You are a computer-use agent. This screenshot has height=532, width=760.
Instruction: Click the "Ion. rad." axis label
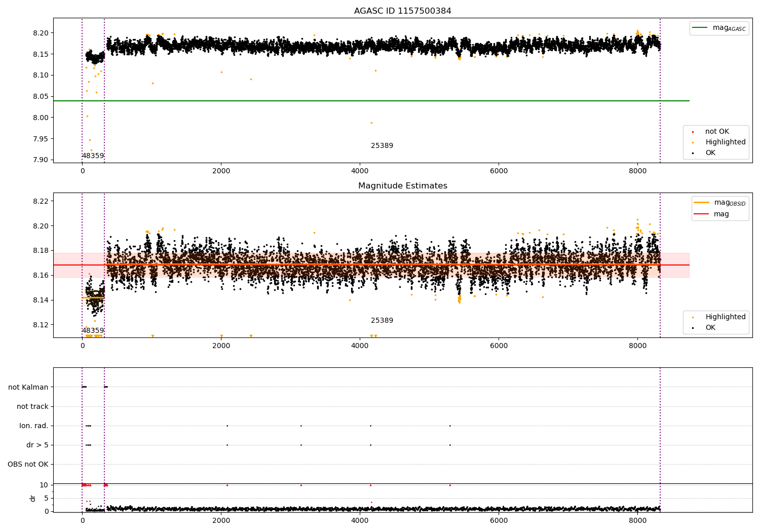[34, 426]
